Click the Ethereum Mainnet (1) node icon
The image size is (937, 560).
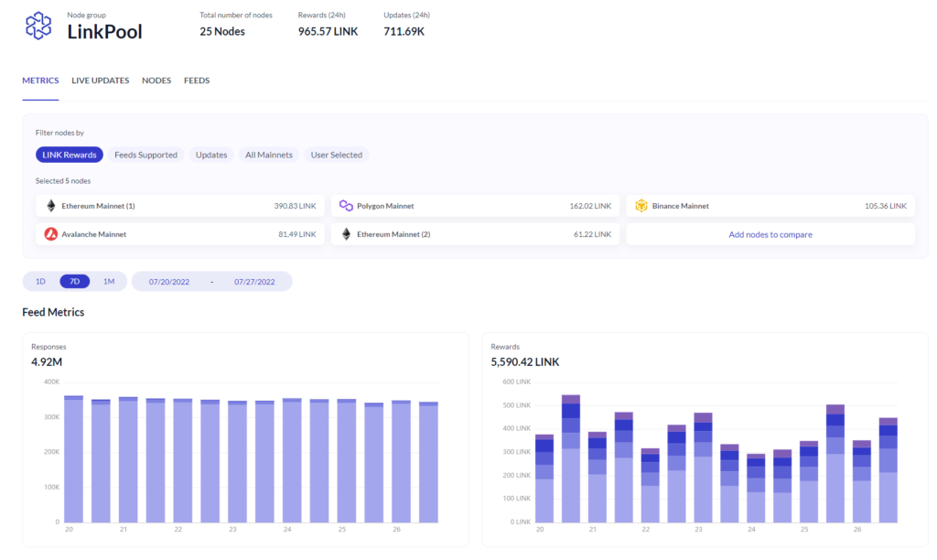tap(52, 205)
